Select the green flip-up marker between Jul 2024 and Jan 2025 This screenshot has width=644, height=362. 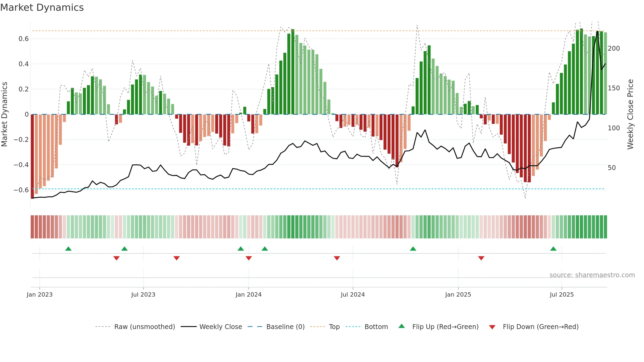click(413, 249)
